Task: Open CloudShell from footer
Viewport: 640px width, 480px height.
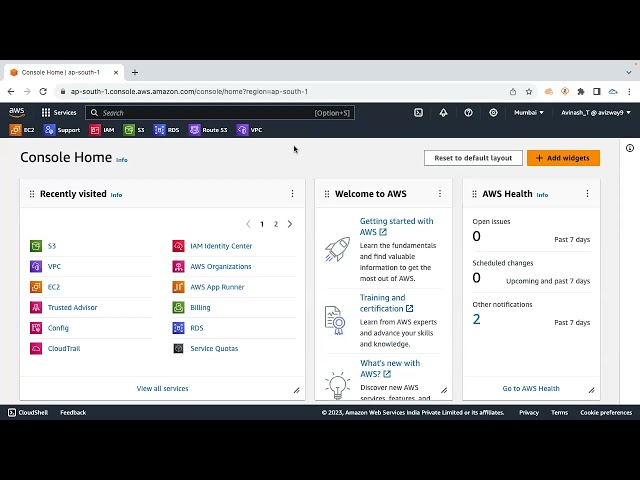Action: pos(28,413)
